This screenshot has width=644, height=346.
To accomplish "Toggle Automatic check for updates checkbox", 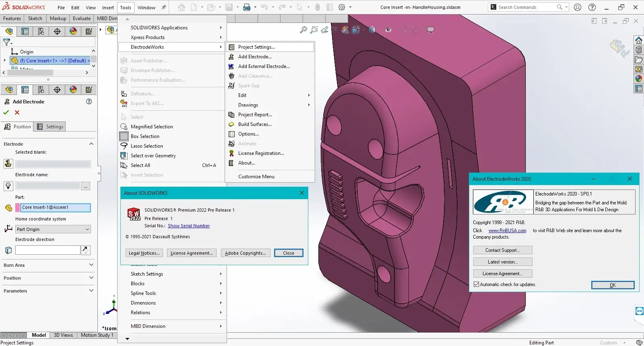I will 477,284.
